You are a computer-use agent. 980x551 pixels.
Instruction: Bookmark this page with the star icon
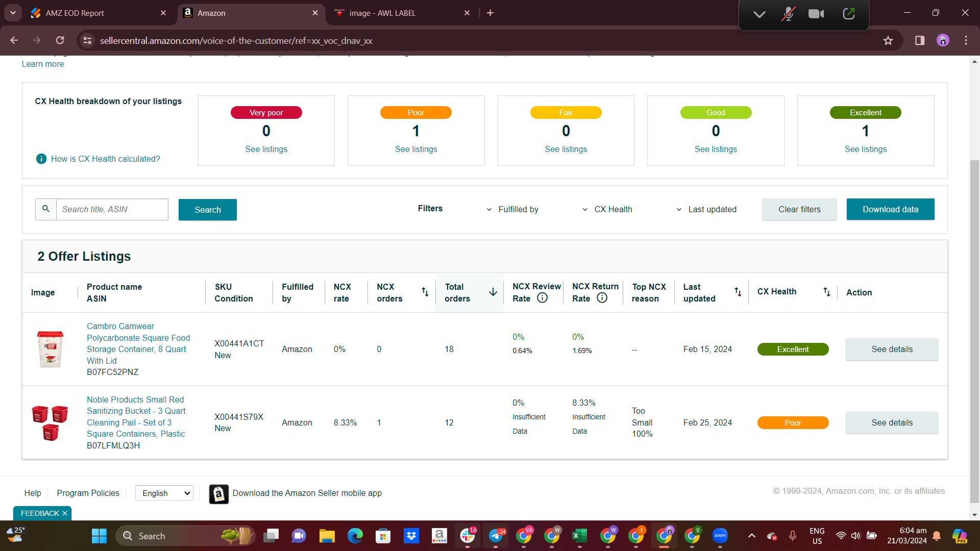888,40
